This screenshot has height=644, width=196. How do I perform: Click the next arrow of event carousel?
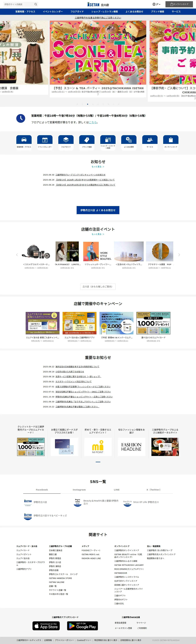click(x=179, y=255)
